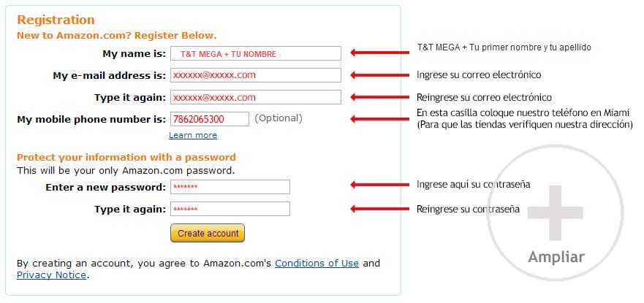Click red arrow beside e-mail confirmation field
Viewport: 644px width, 303px height.
pos(379,97)
